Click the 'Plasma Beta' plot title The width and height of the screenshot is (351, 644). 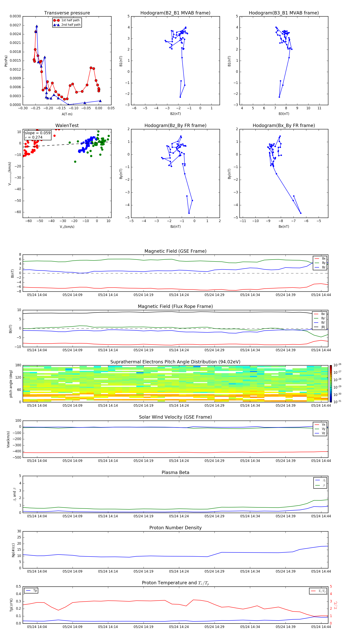click(x=175, y=472)
